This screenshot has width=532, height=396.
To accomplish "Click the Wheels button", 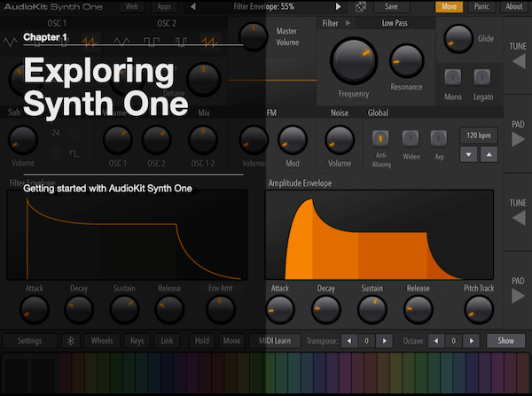I will pyautogui.click(x=102, y=341).
